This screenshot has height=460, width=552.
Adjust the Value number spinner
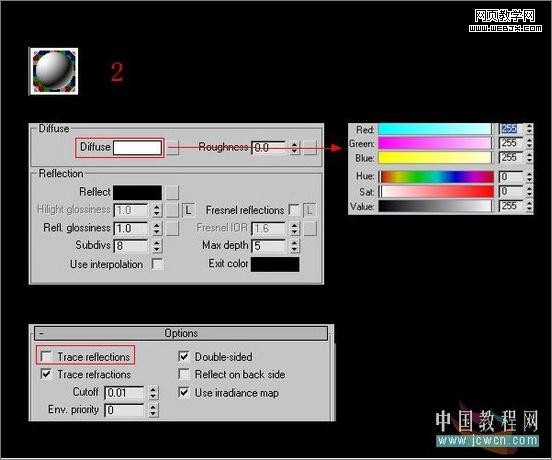pyautogui.click(x=529, y=206)
